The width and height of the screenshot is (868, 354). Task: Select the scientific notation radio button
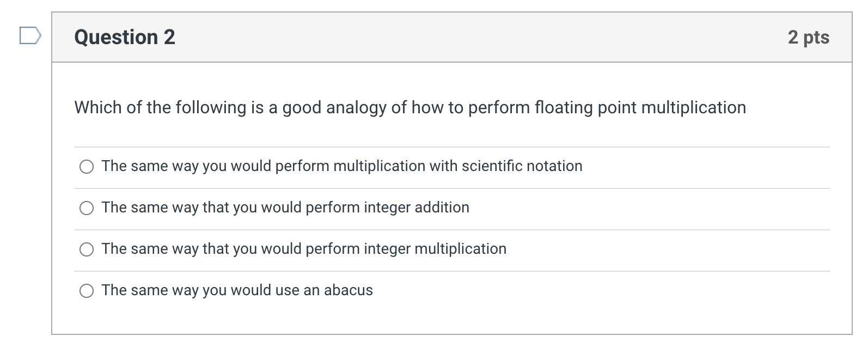click(x=87, y=167)
